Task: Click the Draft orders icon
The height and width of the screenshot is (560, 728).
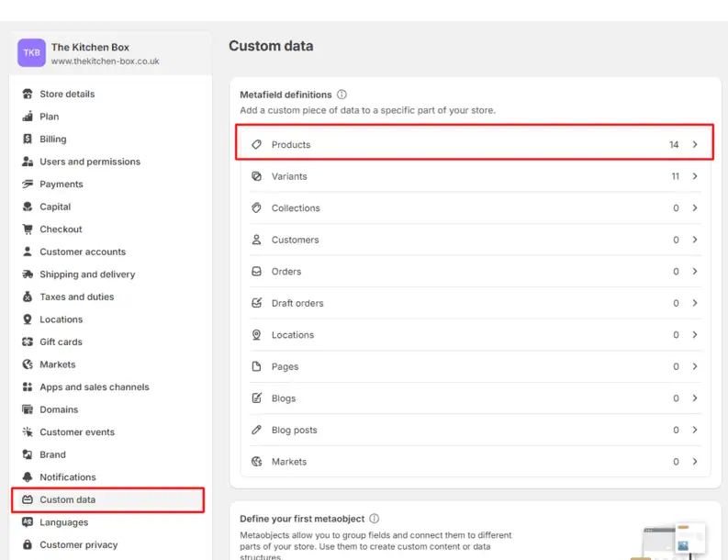Action: click(256, 303)
